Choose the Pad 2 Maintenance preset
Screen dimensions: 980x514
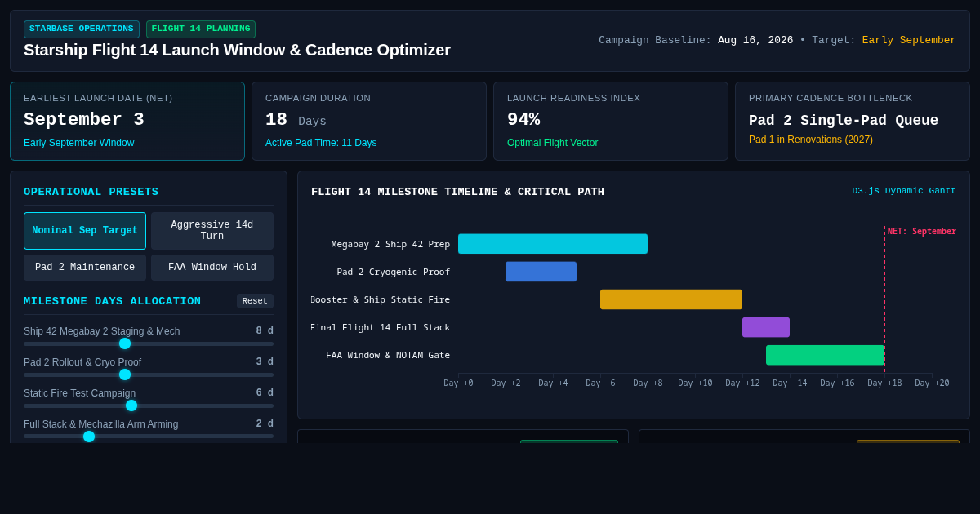85,268
